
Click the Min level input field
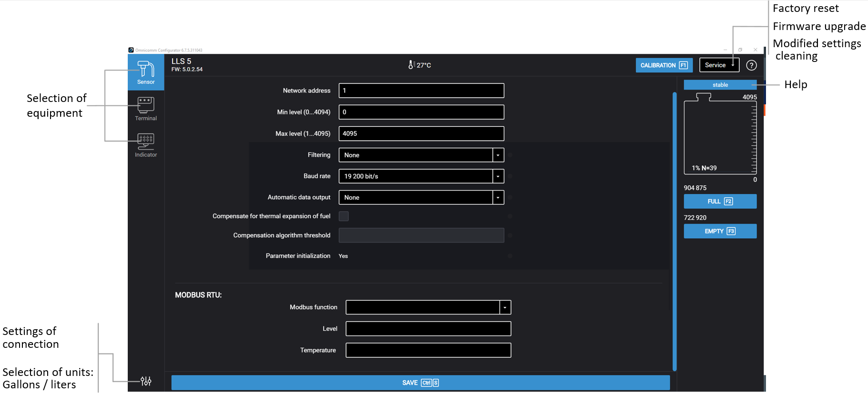point(421,112)
